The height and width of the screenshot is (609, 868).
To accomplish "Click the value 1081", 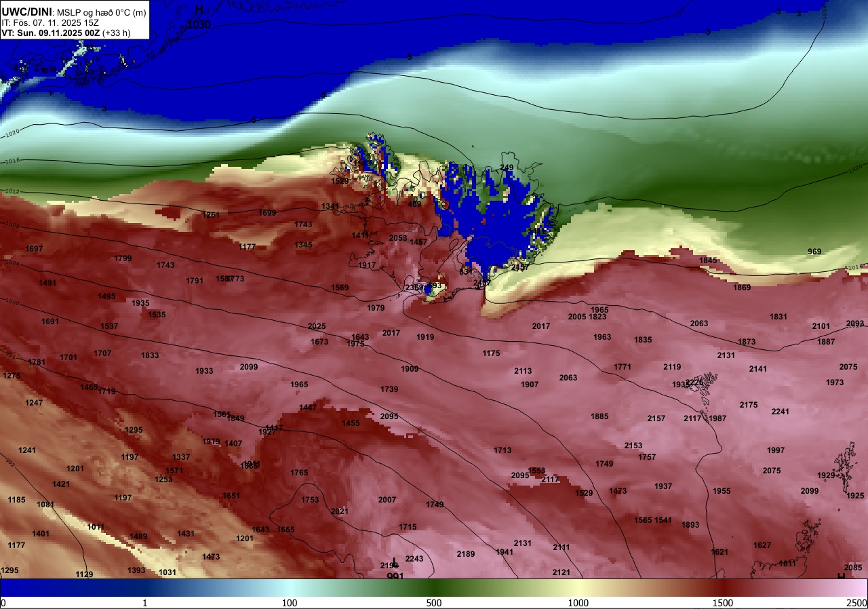I will [45, 505].
